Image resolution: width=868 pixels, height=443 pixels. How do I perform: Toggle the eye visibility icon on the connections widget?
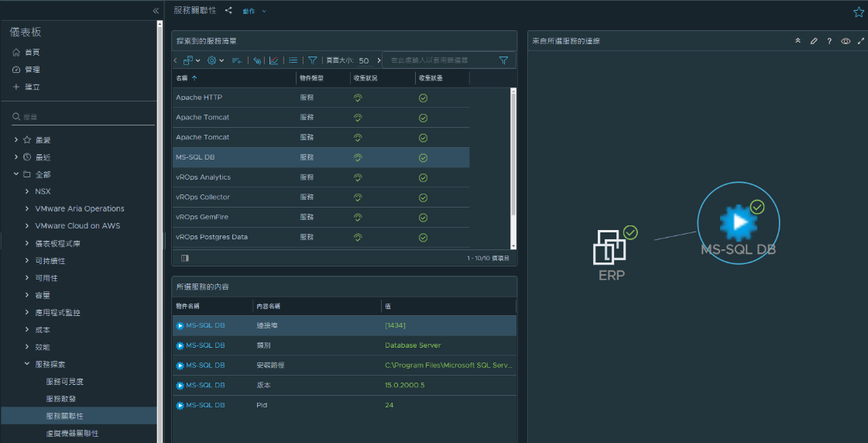click(846, 41)
